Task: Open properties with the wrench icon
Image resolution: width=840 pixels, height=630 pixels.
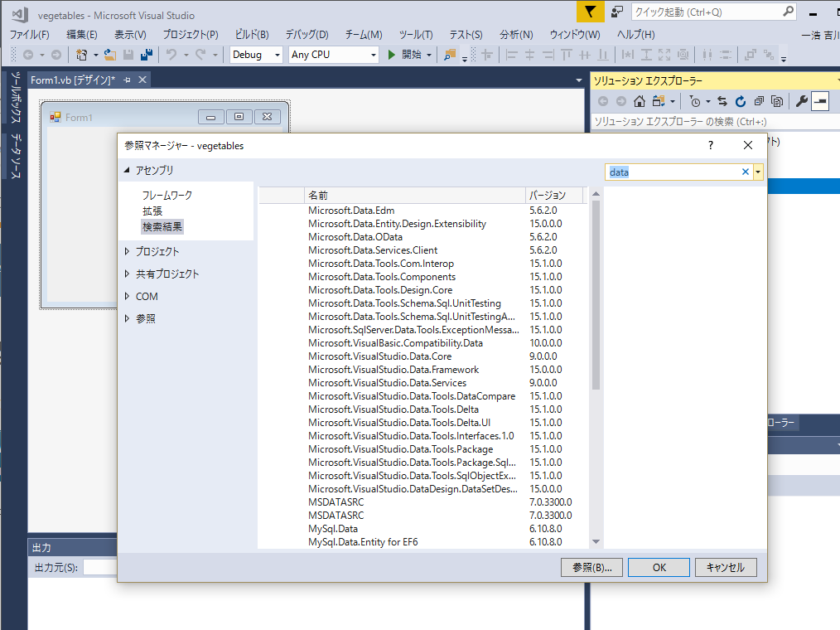Action: click(x=801, y=101)
